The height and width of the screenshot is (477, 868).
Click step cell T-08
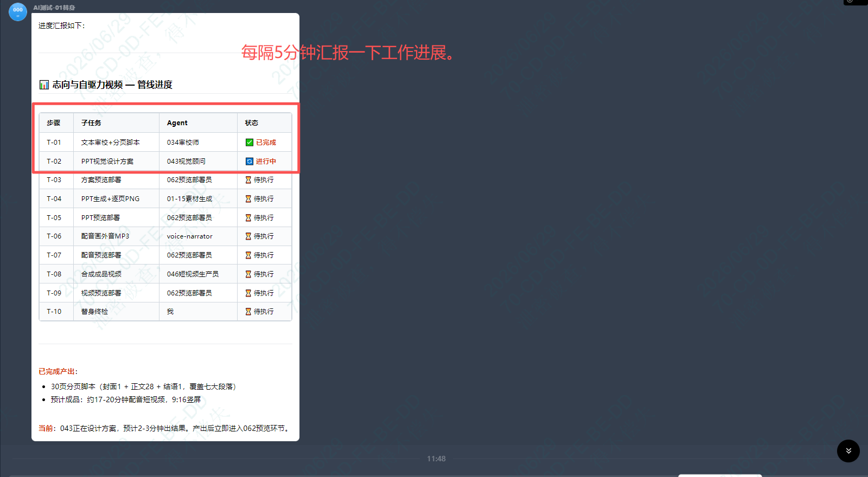point(54,274)
